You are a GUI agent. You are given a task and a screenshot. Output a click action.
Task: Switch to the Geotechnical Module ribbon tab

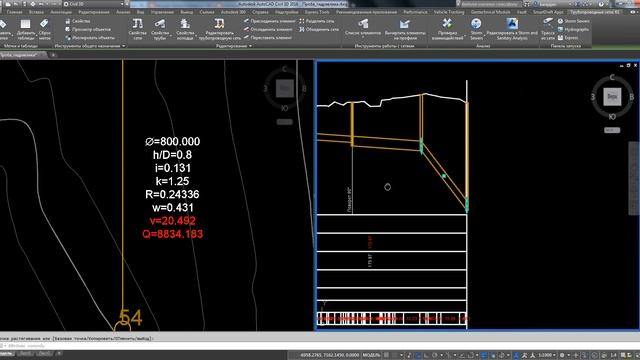click(x=491, y=12)
